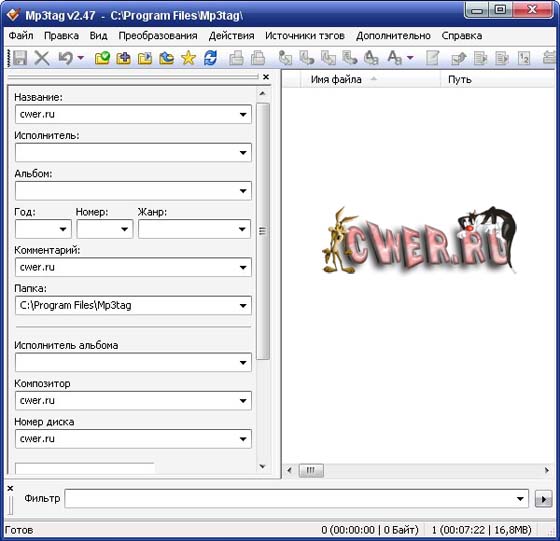Open the Преобразования menu
Image resolution: width=560 pixels, height=541 pixels.
158,36
